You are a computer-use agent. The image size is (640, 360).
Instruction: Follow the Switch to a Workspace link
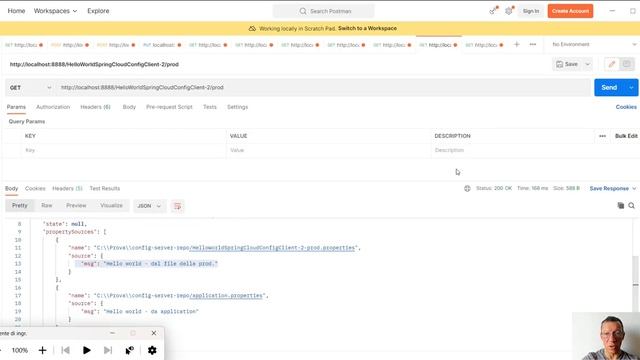tap(367, 29)
